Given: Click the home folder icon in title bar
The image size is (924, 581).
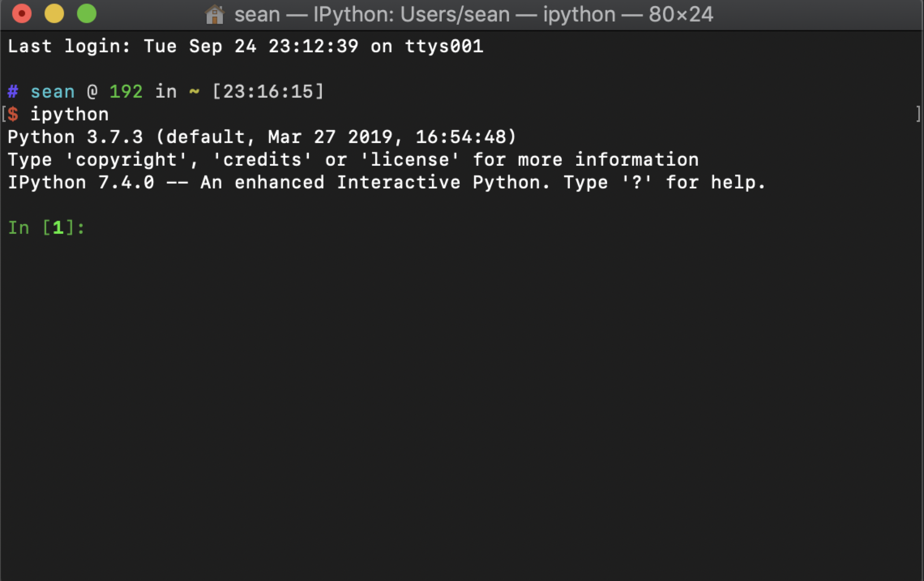Looking at the screenshot, I should click(x=214, y=14).
